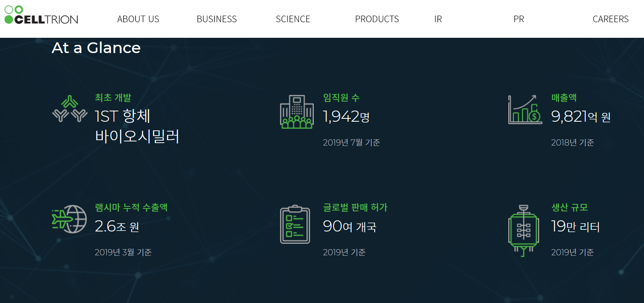The width and height of the screenshot is (644, 303).
Task: Click the 글로벌 판매 허가 label
Action: pos(355,207)
